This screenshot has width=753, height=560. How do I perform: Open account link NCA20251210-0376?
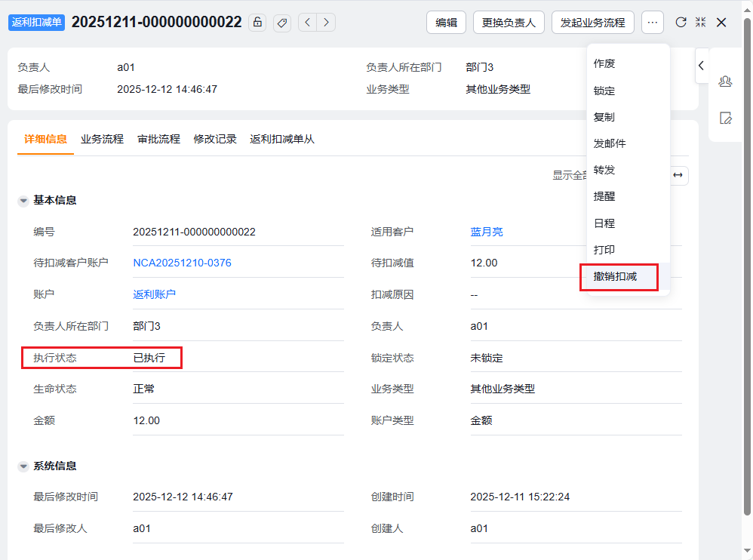pyautogui.click(x=182, y=263)
